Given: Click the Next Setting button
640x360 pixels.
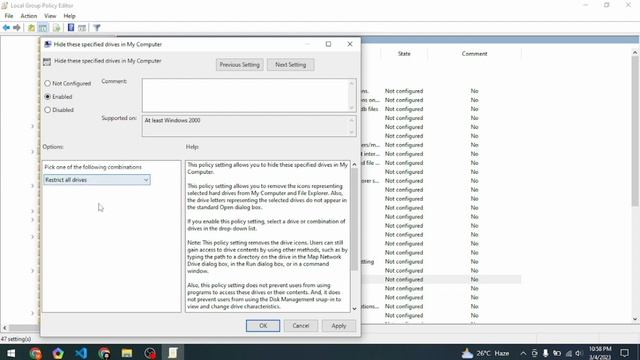Looking at the screenshot, I should (291, 64).
